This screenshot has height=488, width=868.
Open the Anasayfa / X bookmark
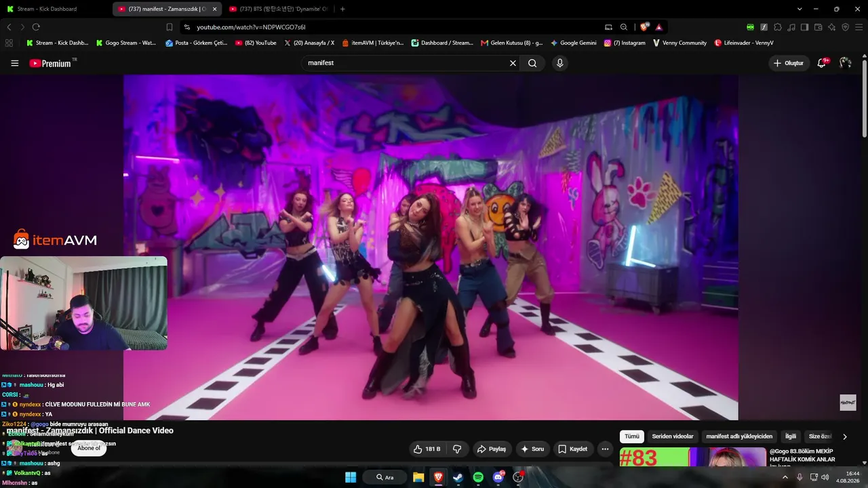309,43
